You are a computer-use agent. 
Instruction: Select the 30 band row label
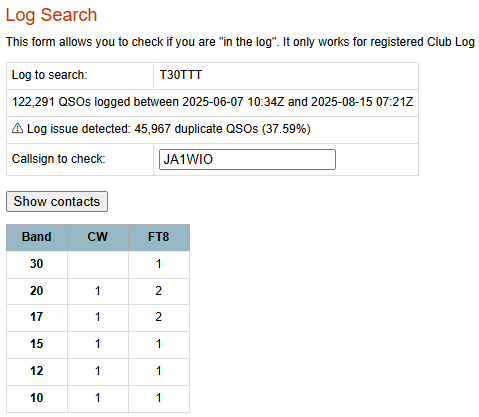pos(37,264)
